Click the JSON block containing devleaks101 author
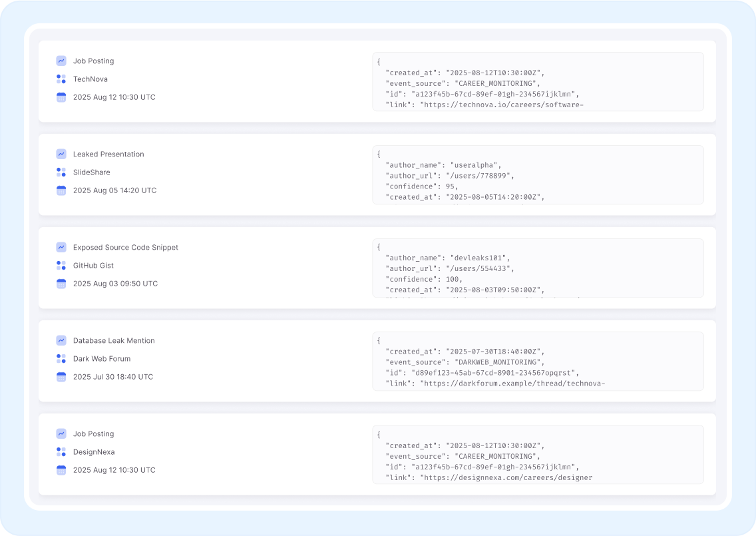This screenshot has height=536, width=756. 538,268
